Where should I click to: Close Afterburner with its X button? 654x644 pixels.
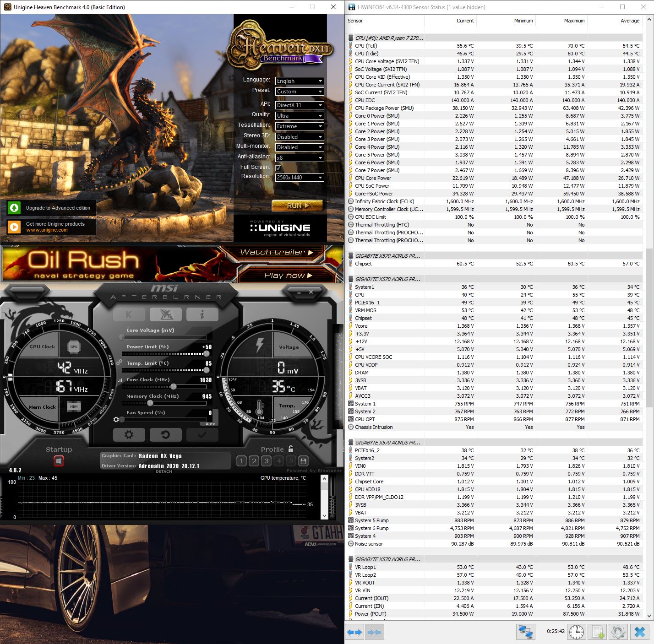tap(311, 292)
